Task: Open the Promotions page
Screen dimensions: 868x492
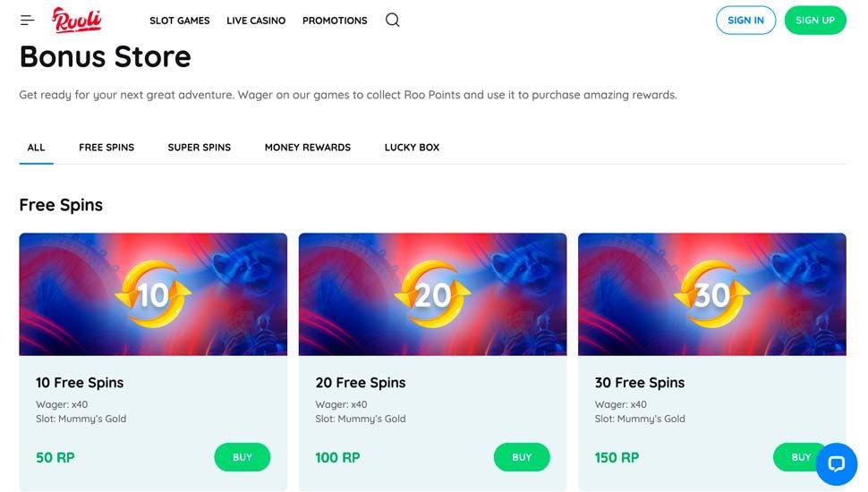Action: [x=335, y=21]
